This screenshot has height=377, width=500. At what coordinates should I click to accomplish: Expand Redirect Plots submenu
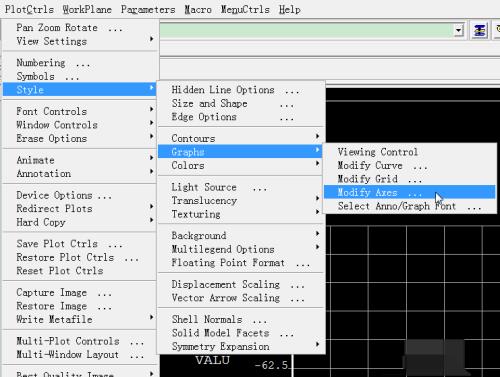click(x=79, y=209)
